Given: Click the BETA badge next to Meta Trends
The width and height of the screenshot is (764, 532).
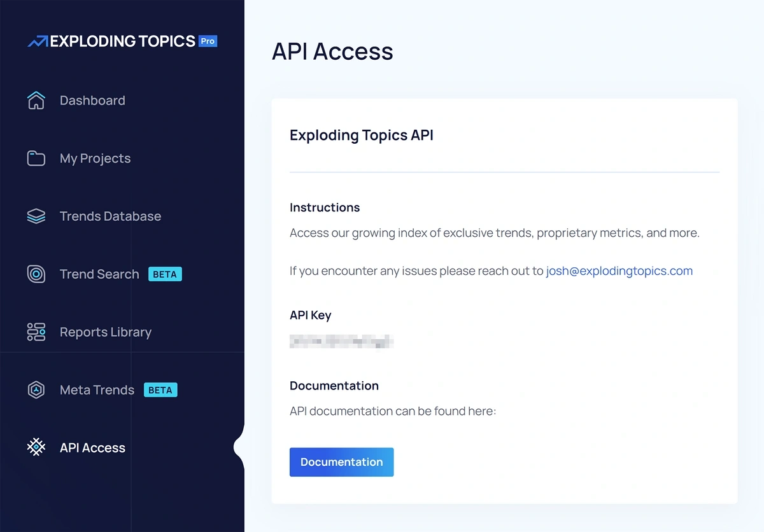Looking at the screenshot, I should [x=160, y=390].
